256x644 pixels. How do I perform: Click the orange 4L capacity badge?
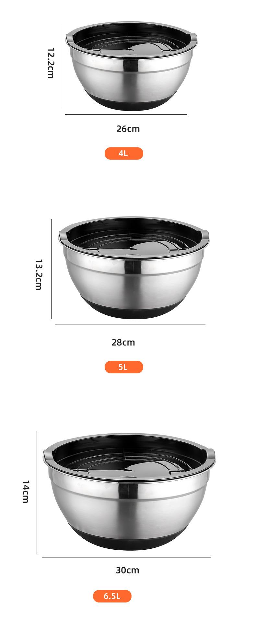124,153
